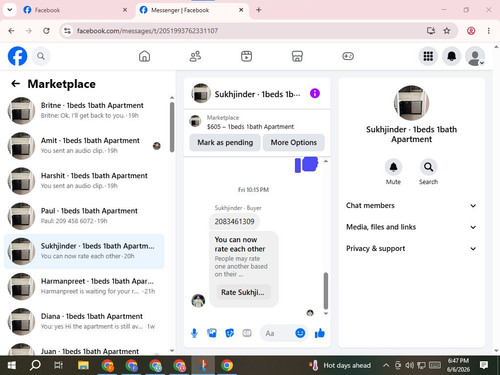
Task: Mute the conversation with the bell icon
Action: coord(393,167)
